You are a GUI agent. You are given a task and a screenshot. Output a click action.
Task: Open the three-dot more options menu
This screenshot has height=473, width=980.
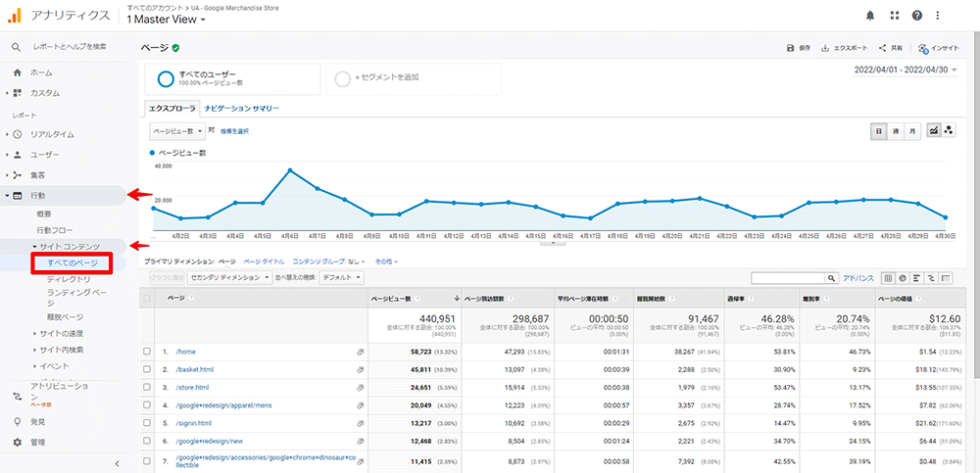point(937,16)
